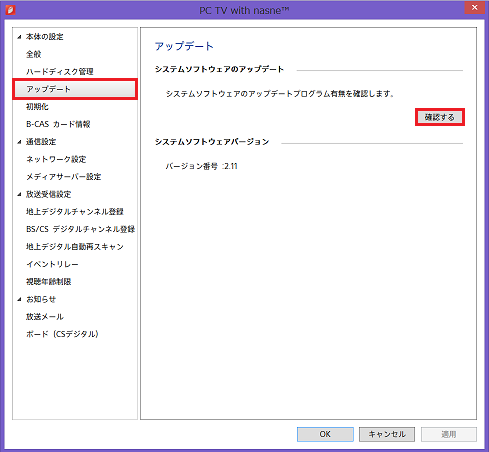Screen dimensions: 489x452
Task: Click the 確認する update check button
Action: (440, 117)
